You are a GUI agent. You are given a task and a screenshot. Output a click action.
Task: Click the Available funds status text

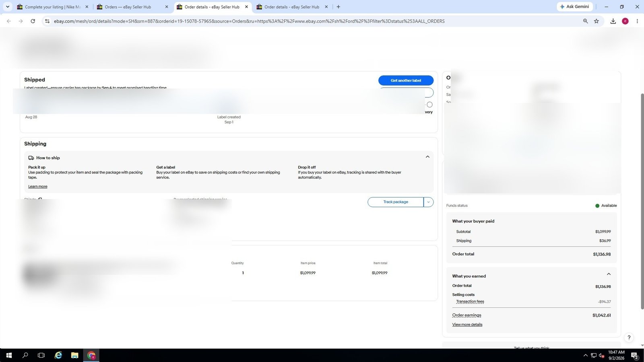(x=609, y=206)
